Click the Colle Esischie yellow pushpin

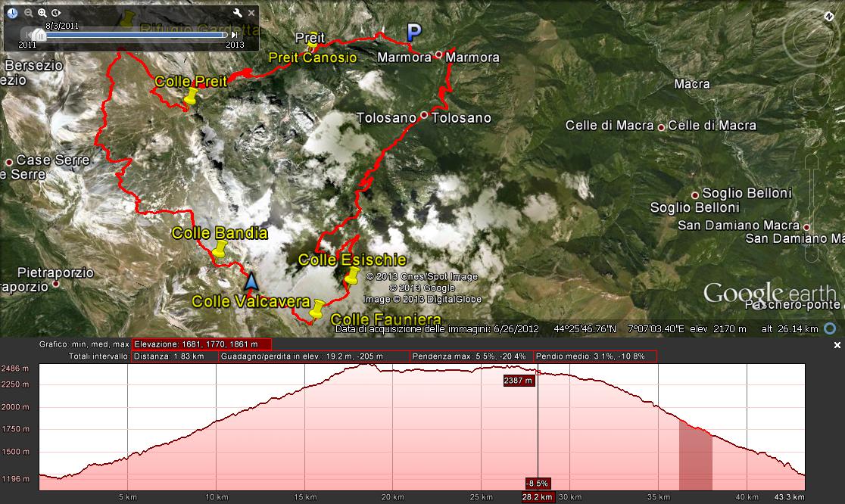[351, 278]
